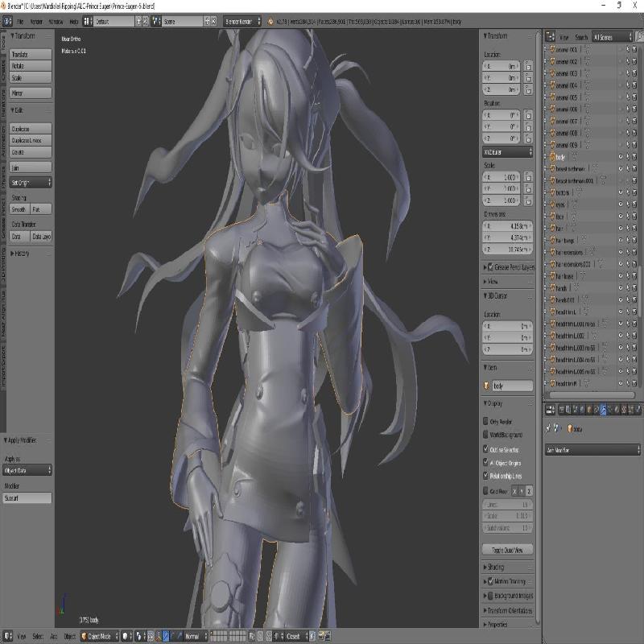Click the outliner search magnifier icon
644x644 pixels.
pyautogui.click(x=639, y=37)
